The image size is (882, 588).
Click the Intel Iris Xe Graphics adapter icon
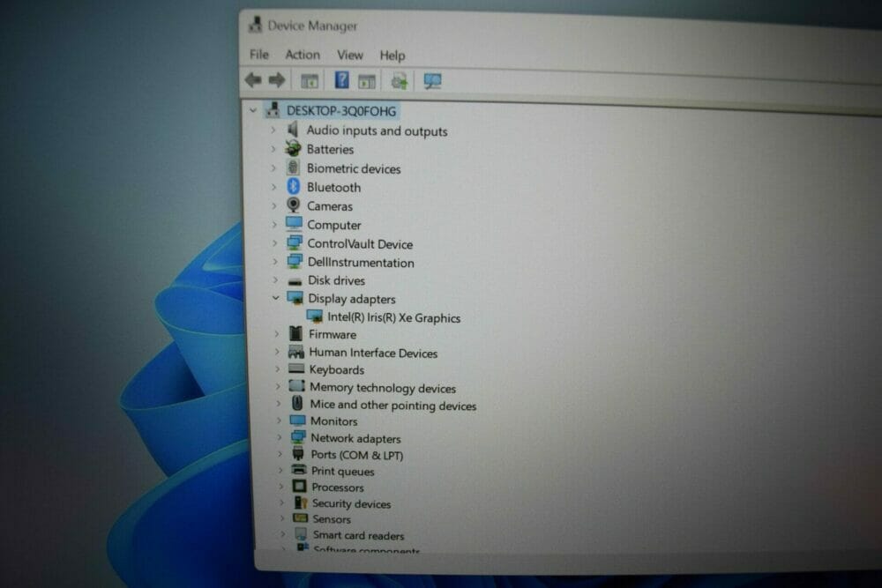(315, 317)
